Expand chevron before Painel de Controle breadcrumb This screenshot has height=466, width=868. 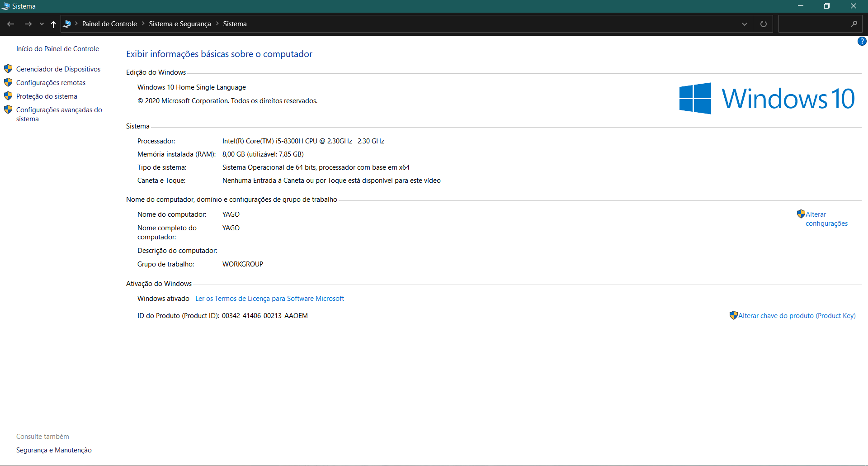pos(76,24)
